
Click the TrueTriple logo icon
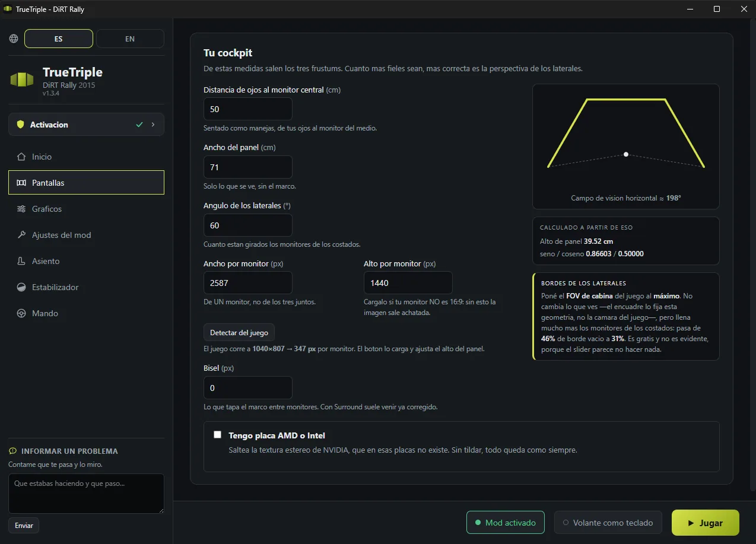pyautogui.click(x=22, y=79)
